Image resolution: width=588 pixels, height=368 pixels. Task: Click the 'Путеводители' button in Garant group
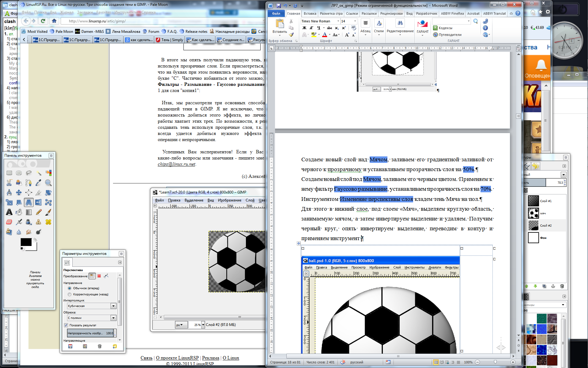(x=447, y=35)
